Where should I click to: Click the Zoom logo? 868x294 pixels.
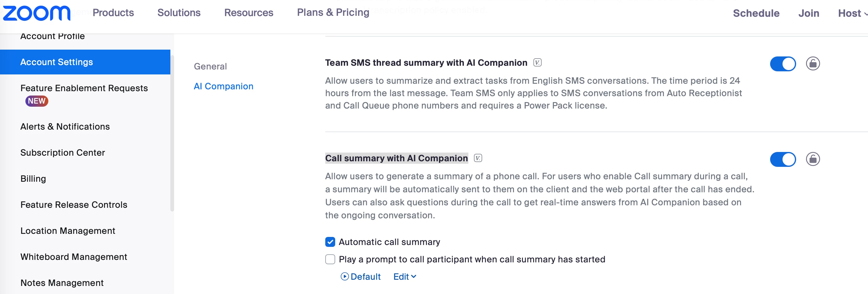tap(36, 13)
